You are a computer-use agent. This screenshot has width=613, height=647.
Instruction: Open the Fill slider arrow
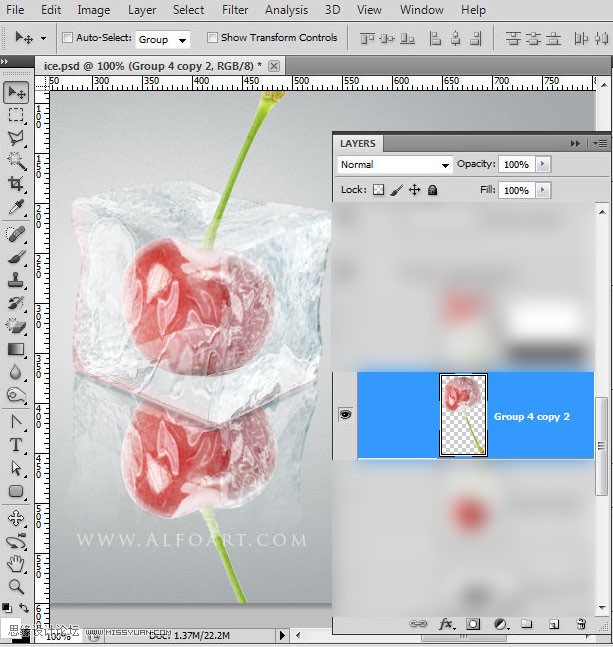click(x=543, y=190)
